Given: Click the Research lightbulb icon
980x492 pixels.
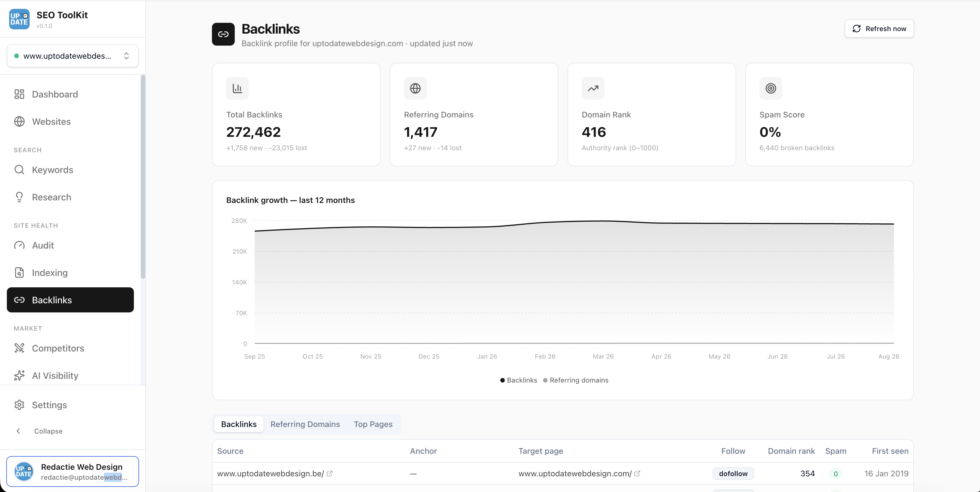Looking at the screenshot, I should point(19,197).
